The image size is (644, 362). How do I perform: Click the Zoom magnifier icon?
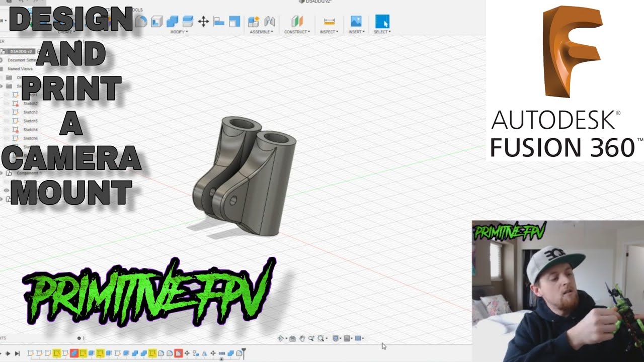[x=311, y=338]
